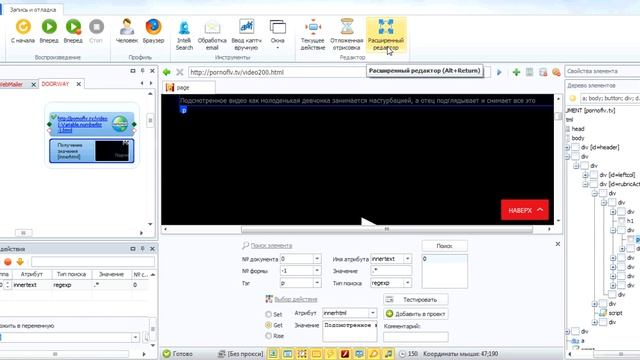Go back with the green browser arrow
The height and width of the screenshot is (360, 640).
click(167, 72)
